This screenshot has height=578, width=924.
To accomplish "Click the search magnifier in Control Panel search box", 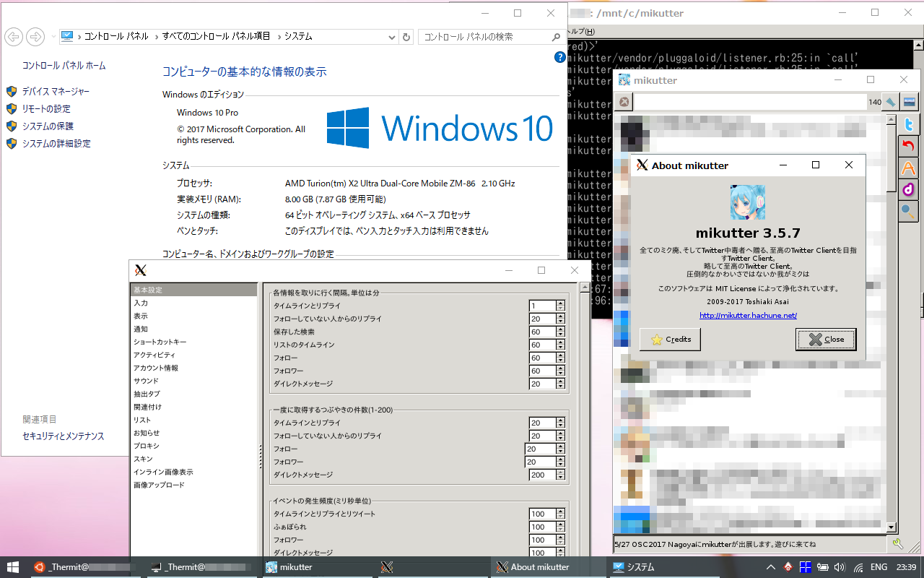I will tap(555, 37).
